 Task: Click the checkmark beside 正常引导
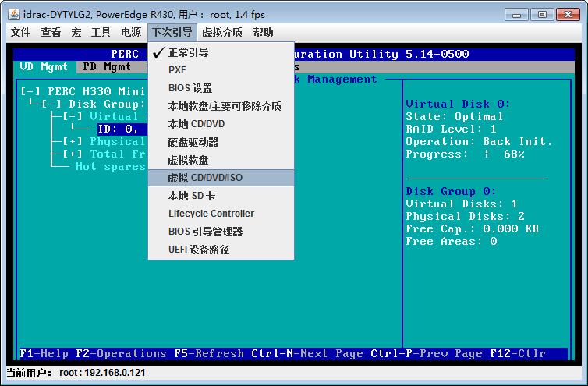click(x=159, y=52)
